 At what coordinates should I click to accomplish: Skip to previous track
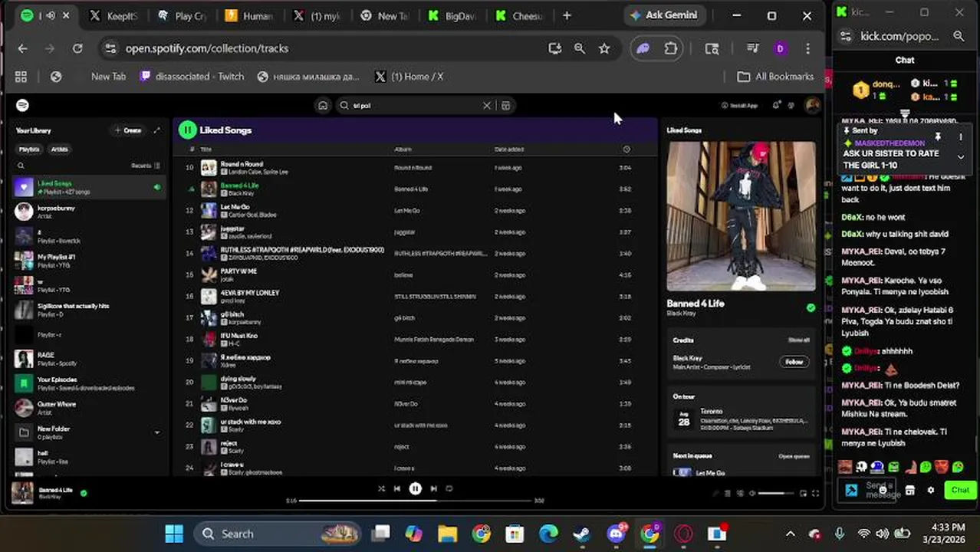(x=397, y=488)
